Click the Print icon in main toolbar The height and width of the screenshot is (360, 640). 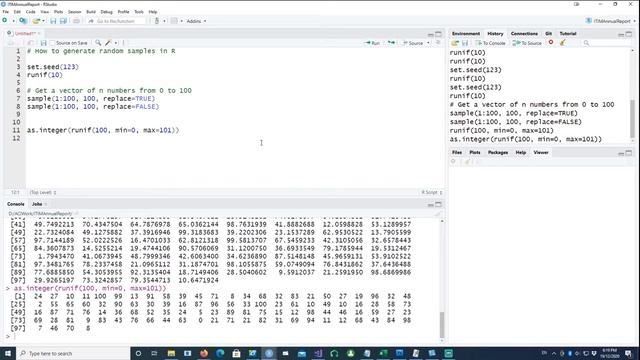[x=76, y=21]
